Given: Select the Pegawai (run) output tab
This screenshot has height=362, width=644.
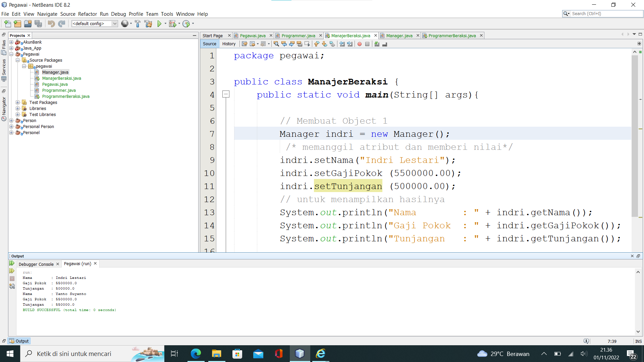Looking at the screenshot, I should click(x=77, y=263).
